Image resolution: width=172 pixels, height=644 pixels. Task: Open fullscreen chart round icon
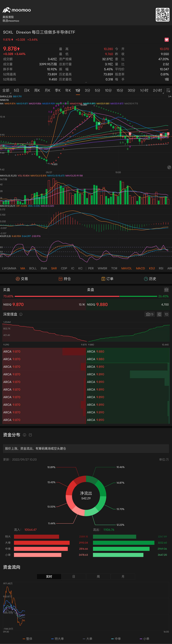(x=169, y=167)
